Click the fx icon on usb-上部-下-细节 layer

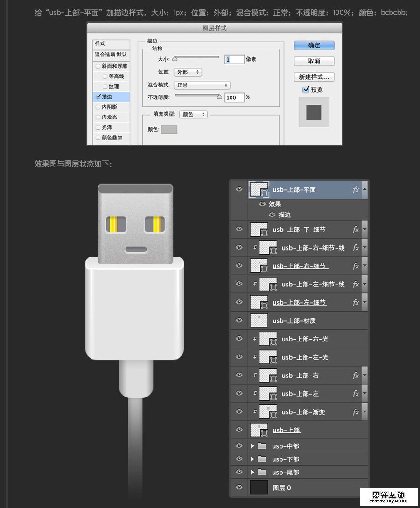356,229
